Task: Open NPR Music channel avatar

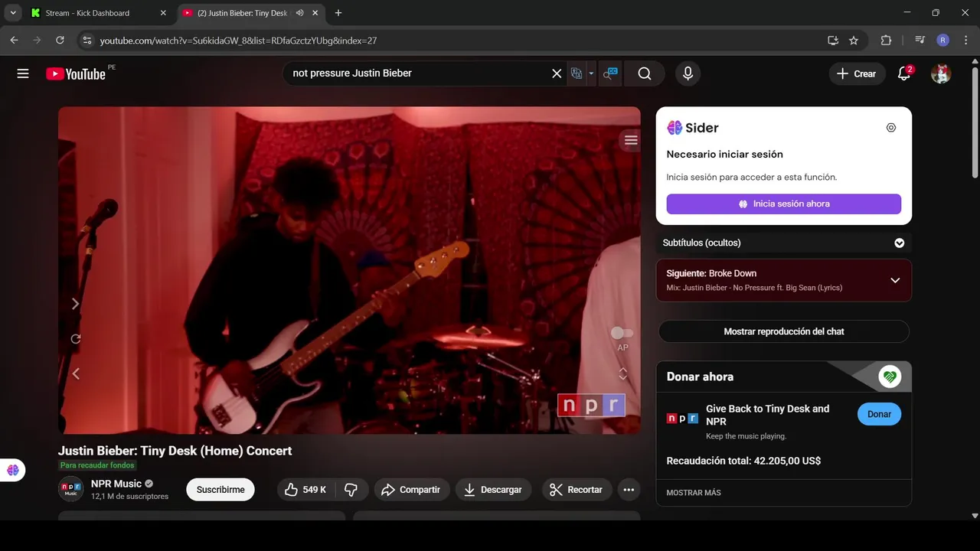Action: coord(71,489)
